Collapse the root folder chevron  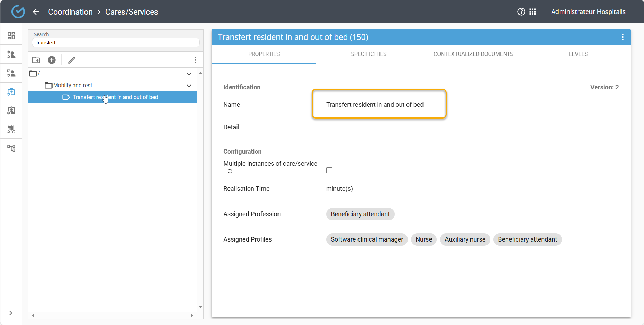(189, 74)
